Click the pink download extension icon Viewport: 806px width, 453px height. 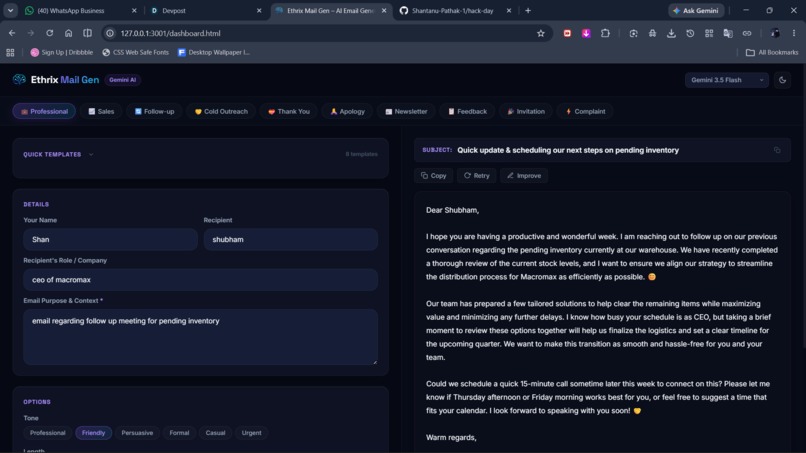tap(586, 33)
